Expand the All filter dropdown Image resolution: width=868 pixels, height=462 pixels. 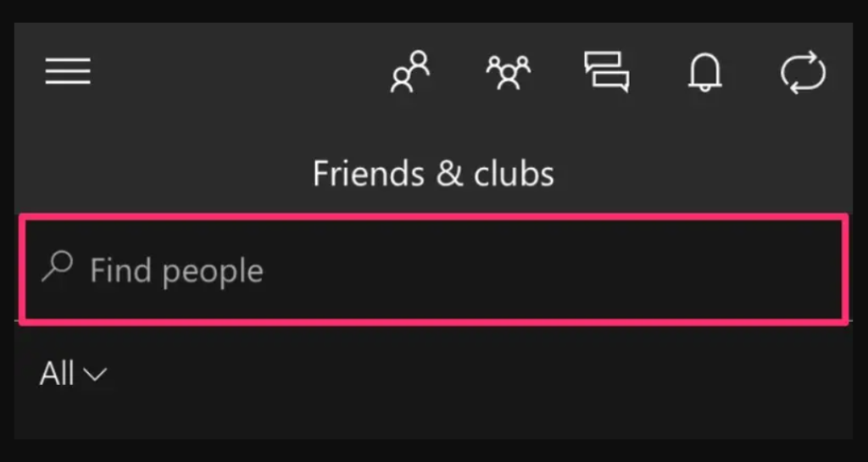73,374
